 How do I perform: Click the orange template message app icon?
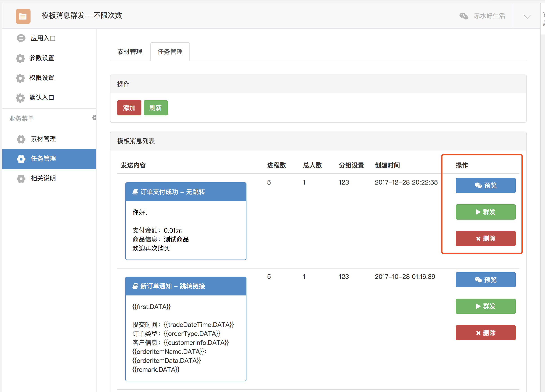[23, 16]
